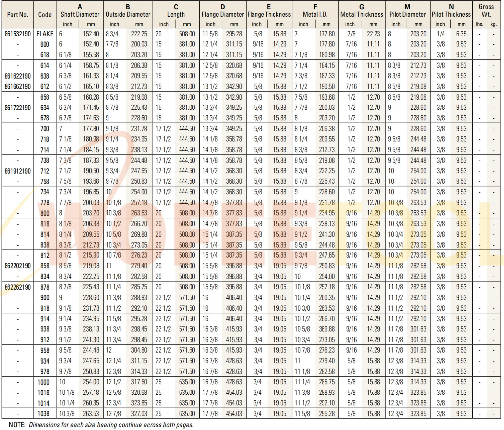Screen dimensions: 504x430
Task: Select the 'Metal Thickness' header
Action: (x=362, y=14)
